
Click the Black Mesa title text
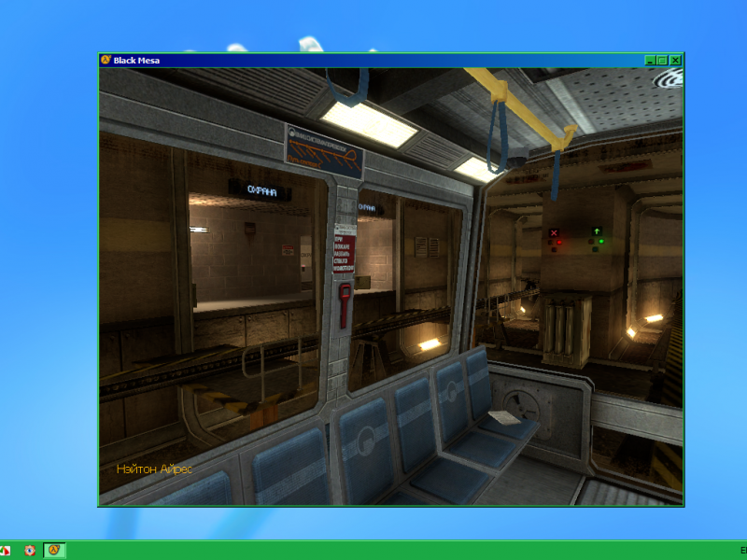(x=136, y=61)
